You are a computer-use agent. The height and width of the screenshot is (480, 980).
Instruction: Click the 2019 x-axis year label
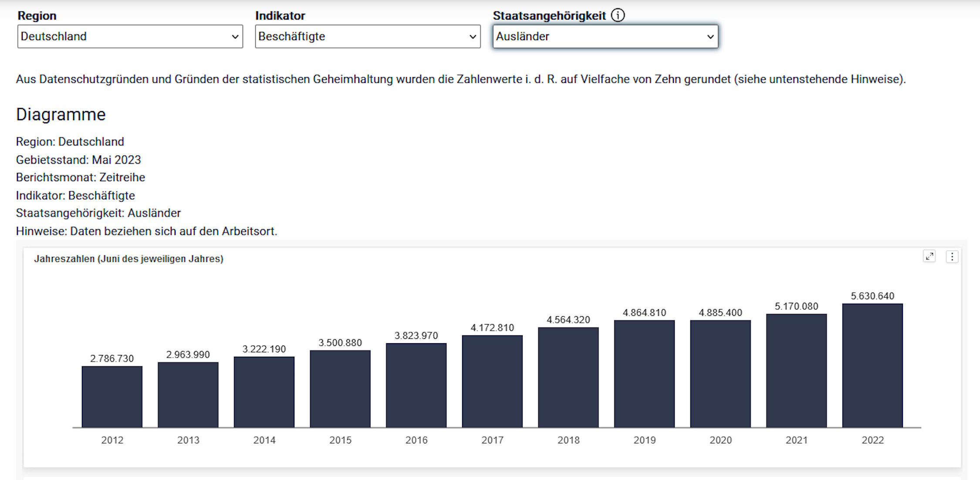pyautogui.click(x=644, y=440)
